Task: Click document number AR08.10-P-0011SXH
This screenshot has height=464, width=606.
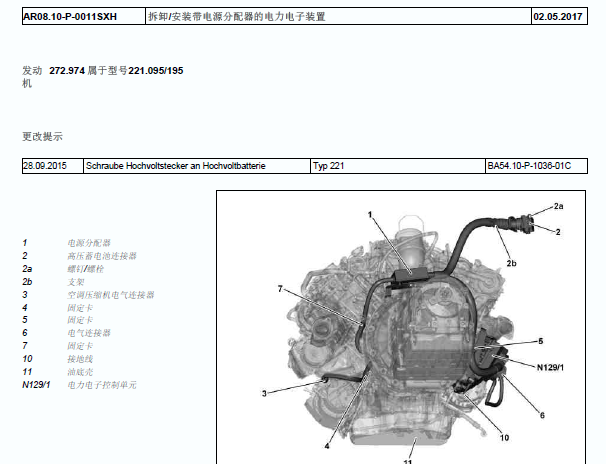Action: pos(70,17)
